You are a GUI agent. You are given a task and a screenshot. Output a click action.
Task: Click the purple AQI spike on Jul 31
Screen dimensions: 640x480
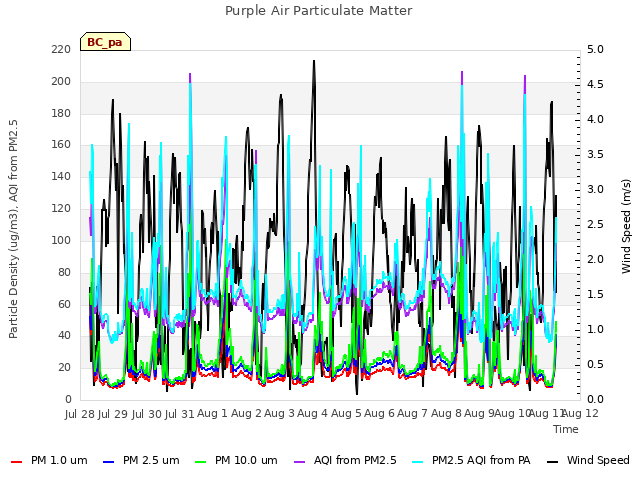click(x=190, y=77)
